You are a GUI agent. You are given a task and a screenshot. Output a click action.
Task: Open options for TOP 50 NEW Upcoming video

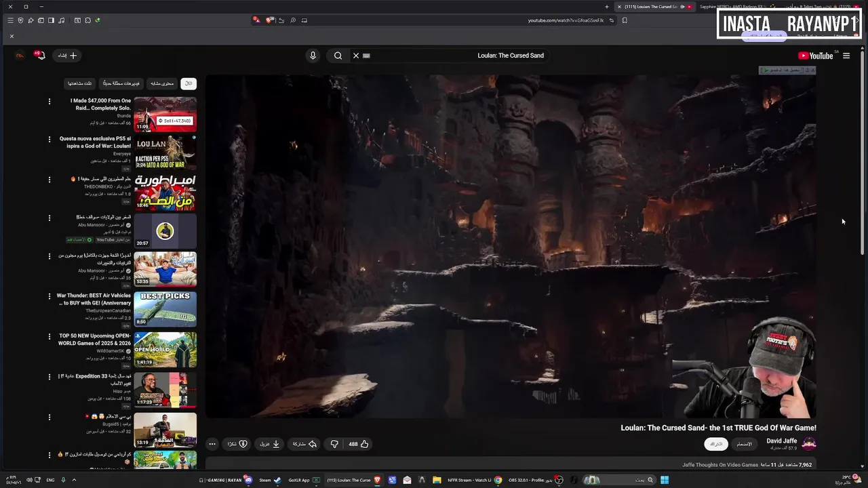click(49, 336)
